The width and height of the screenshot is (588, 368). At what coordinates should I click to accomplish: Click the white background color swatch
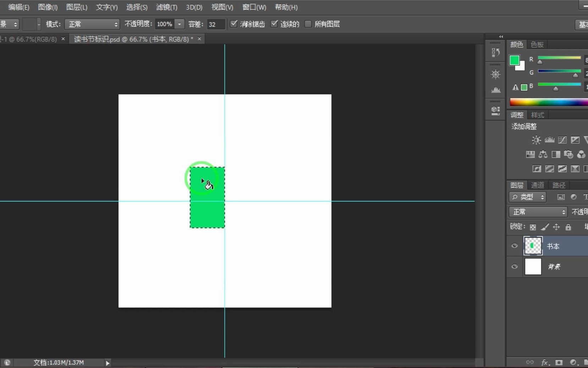pyautogui.click(x=521, y=67)
